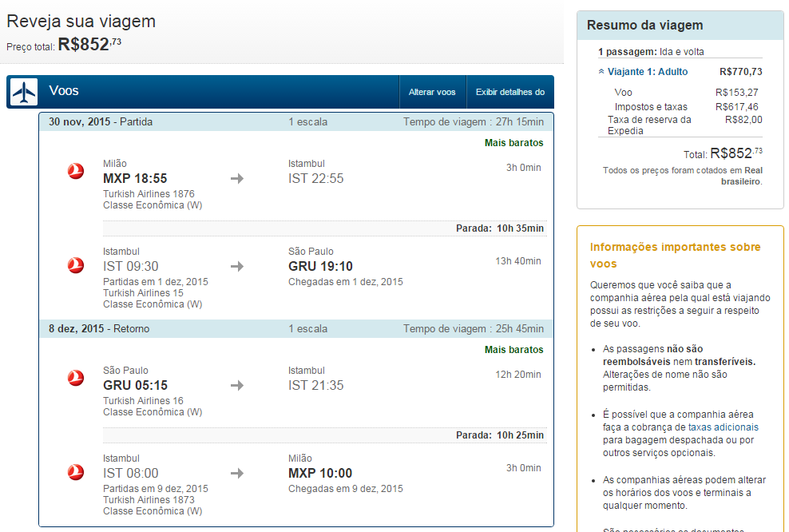Click the R$770,73 traveler price
789x532 pixels.
pos(741,72)
